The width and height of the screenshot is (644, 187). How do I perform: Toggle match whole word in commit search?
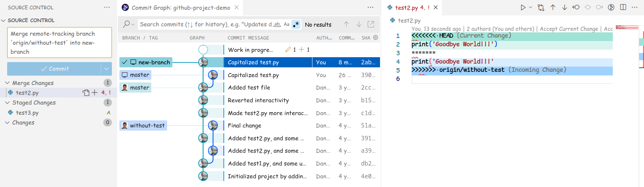(277, 24)
